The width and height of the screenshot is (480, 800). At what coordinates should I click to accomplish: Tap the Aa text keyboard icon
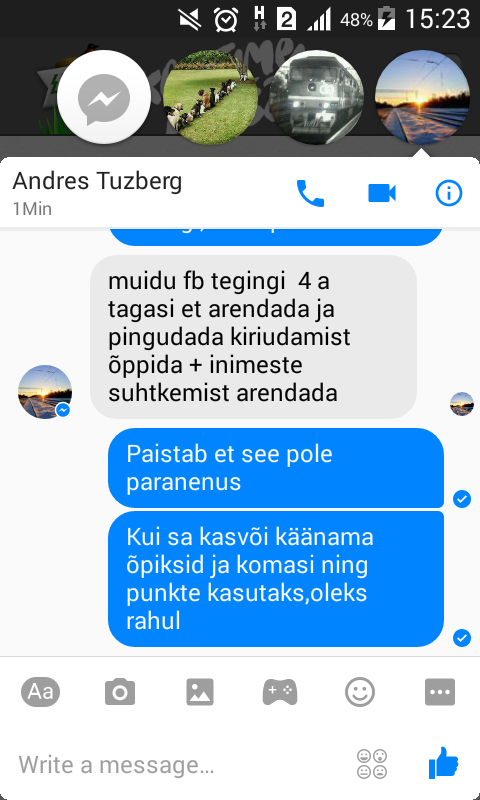pos(40,692)
